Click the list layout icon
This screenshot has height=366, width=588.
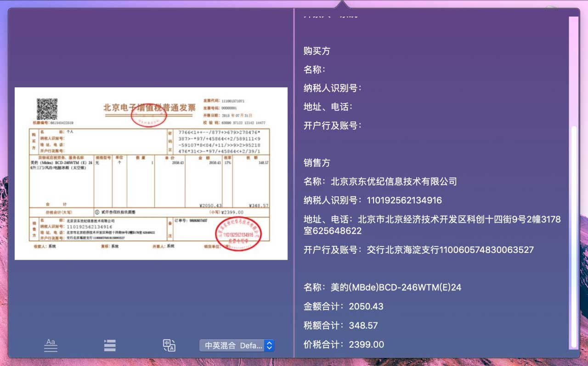click(110, 345)
